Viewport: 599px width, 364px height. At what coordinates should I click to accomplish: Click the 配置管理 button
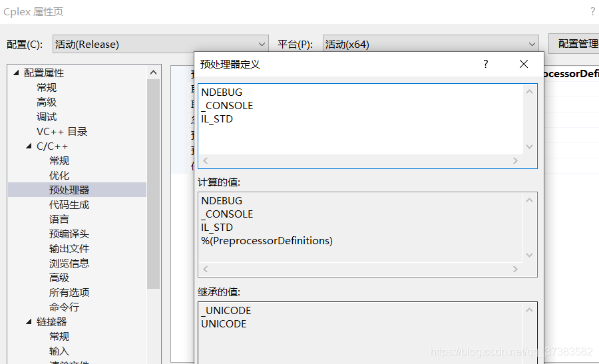click(x=574, y=44)
